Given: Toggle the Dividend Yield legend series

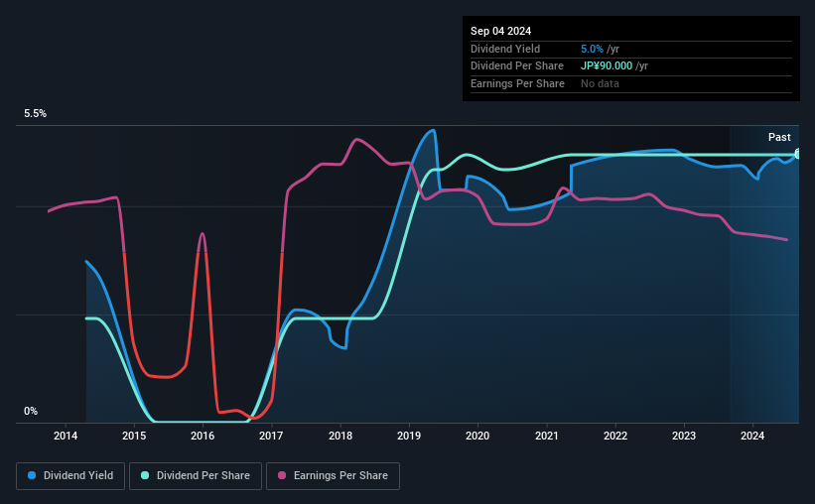Looking at the screenshot, I should click(70, 476).
